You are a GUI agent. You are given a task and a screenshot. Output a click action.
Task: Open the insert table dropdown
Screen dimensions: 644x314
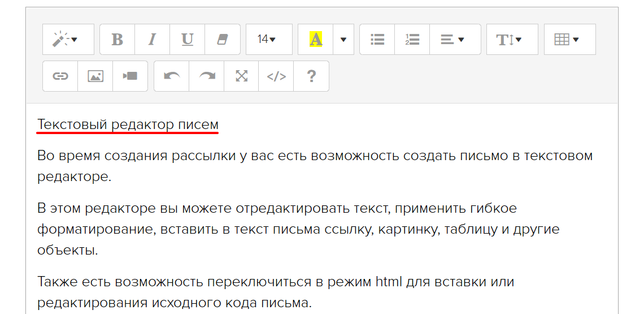point(569,40)
